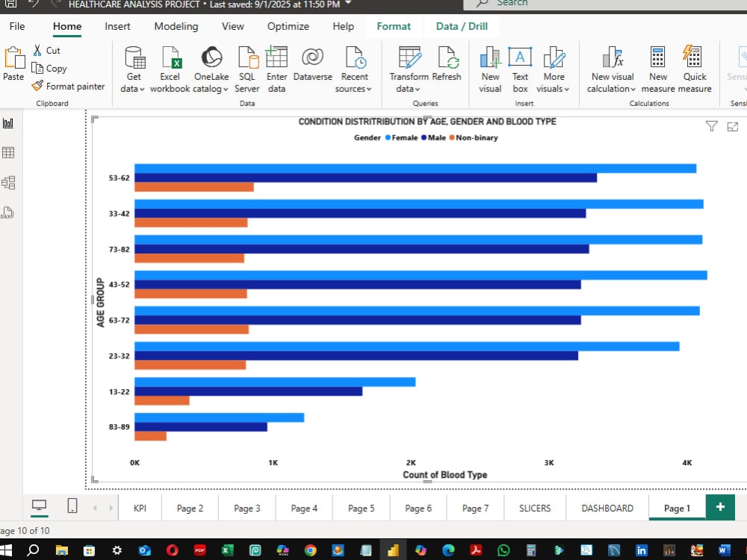This screenshot has width=747, height=560.
Task: Activate the Format painter tool
Action: (68, 86)
